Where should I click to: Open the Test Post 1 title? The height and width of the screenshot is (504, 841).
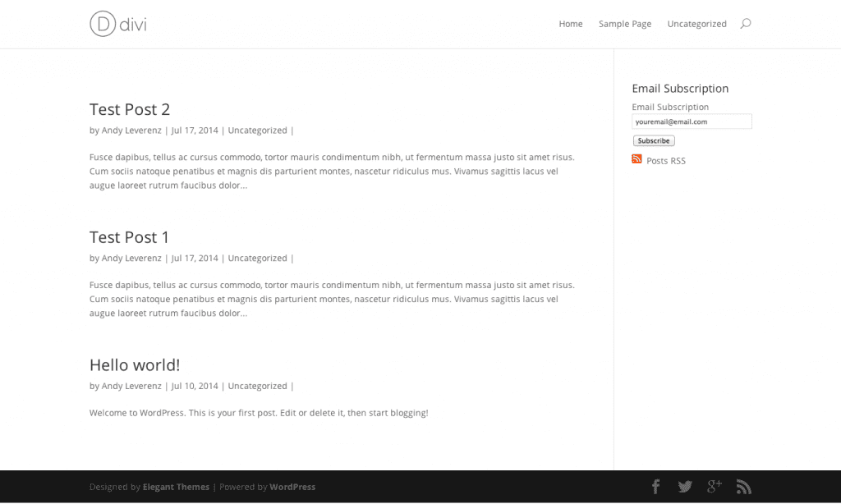pyautogui.click(x=130, y=237)
